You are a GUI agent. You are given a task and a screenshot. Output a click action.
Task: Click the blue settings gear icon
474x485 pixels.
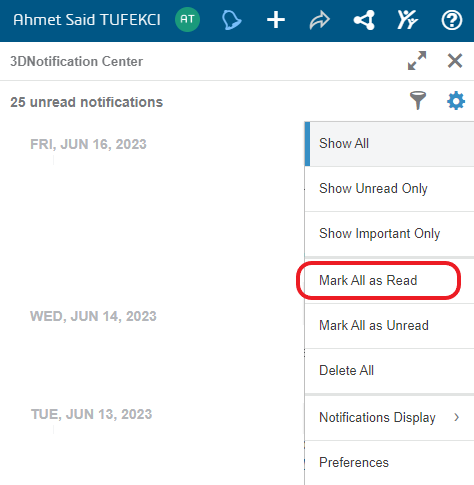[x=456, y=101]
